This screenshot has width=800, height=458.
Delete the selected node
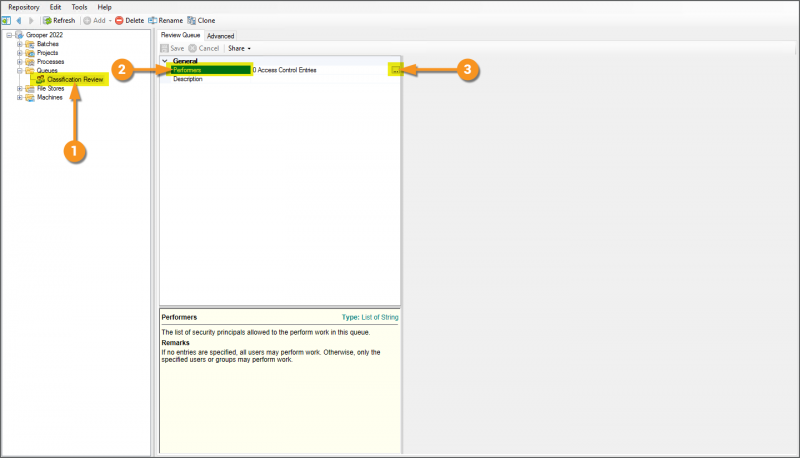[x=129, y=20]
